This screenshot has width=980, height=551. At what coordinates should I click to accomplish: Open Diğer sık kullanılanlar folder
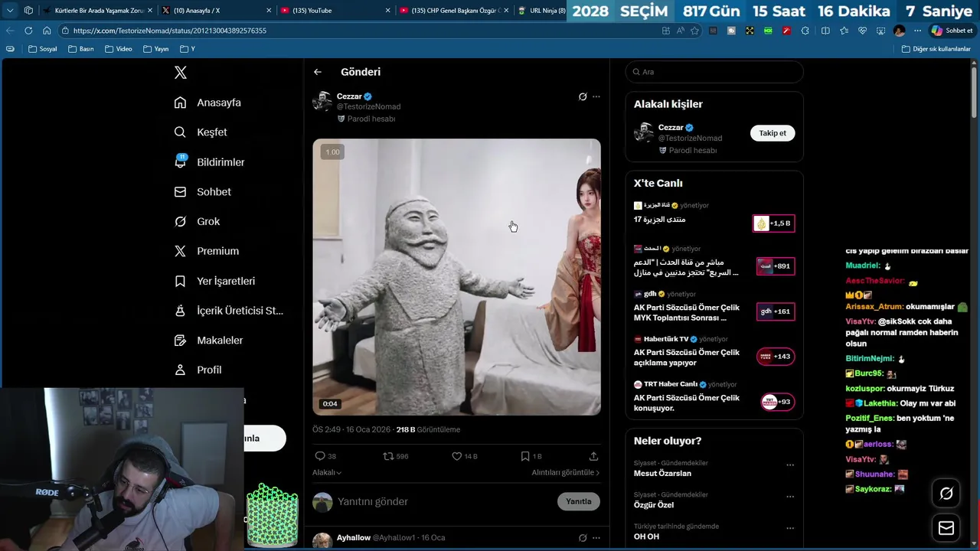tap(936, 49)
